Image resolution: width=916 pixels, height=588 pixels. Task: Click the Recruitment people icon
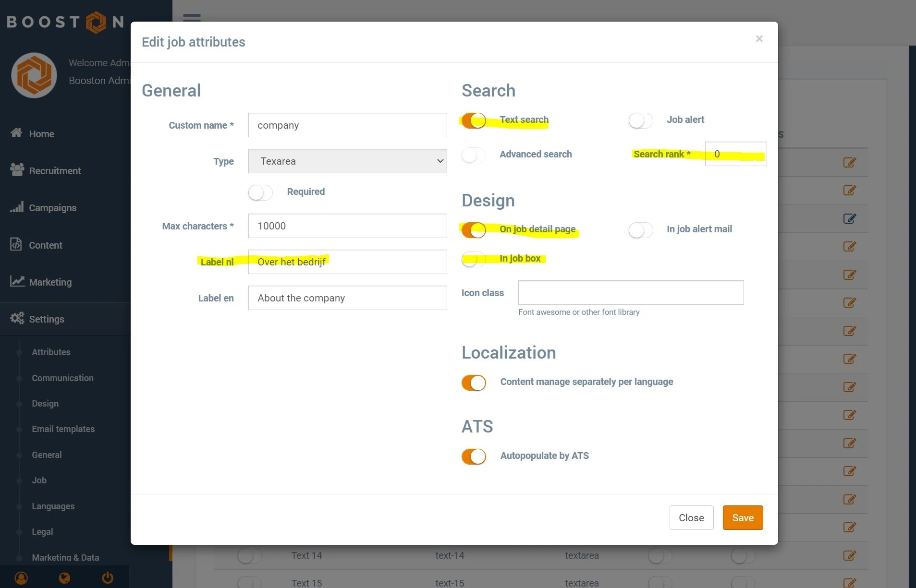17,170
